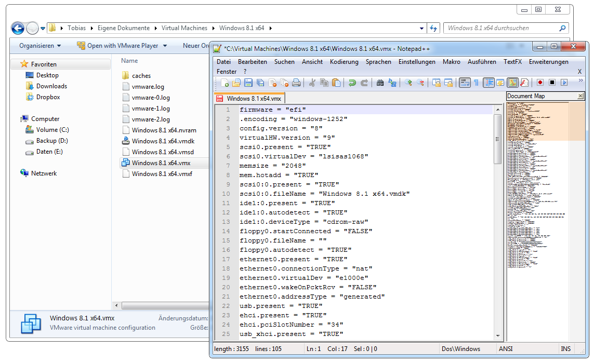The width and height of the screenshot is (594, 364).
Task: Select Volume (C:) in the navigation pane
Action: pyautogui.click(x=47, y=130)
